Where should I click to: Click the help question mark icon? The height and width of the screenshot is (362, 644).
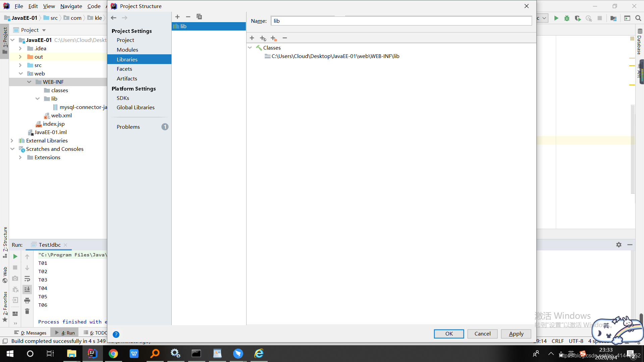pos(116,334)
